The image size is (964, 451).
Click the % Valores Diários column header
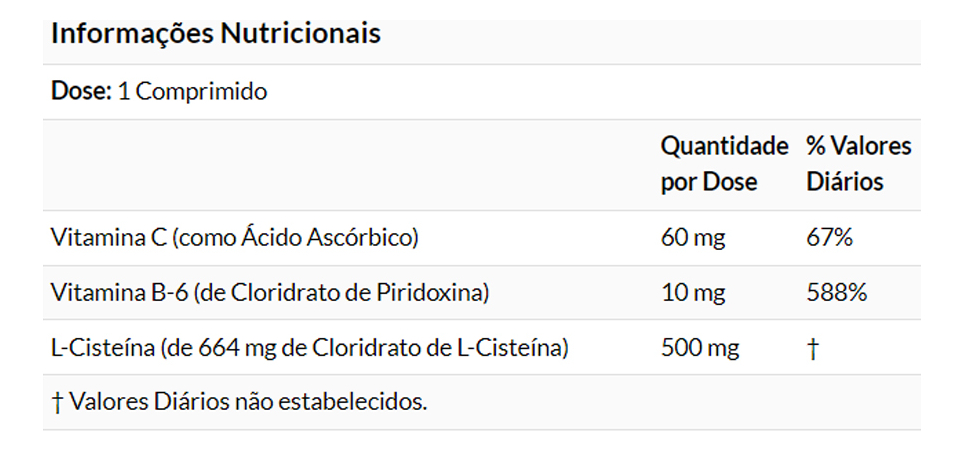858,165
